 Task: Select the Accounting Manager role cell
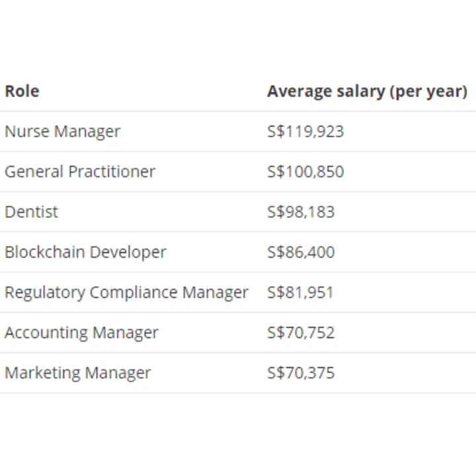click(81, 333)
